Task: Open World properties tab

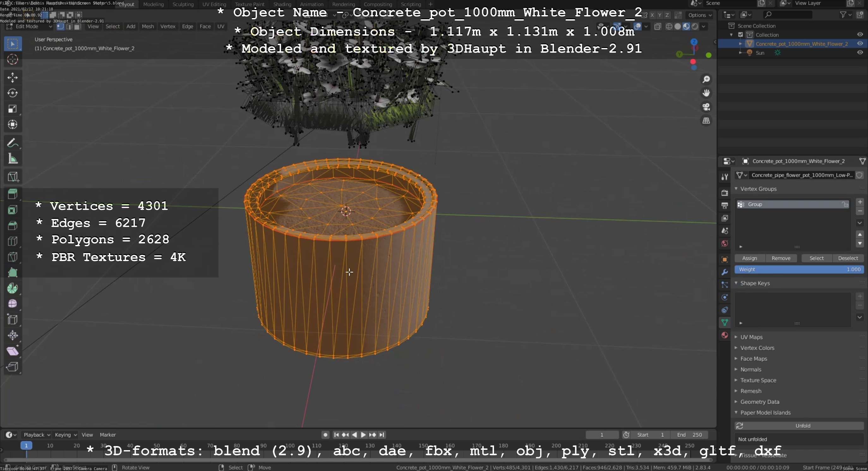Action: click(x=725, y=243)
